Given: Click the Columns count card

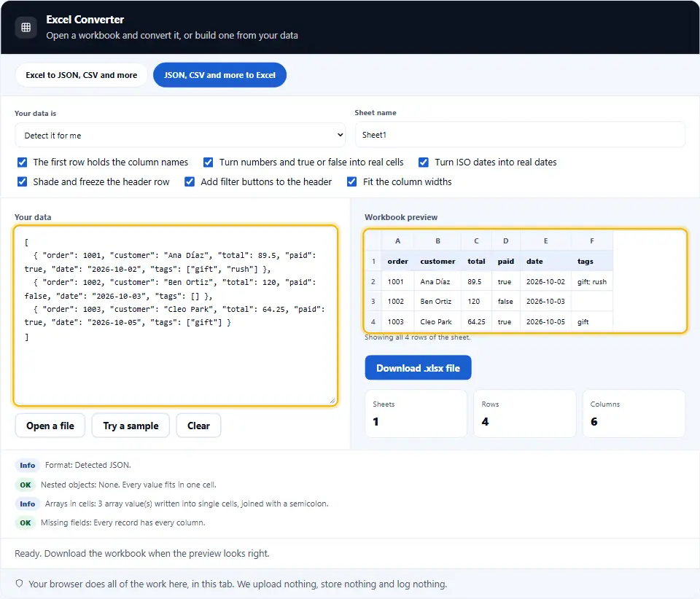Looking at the screenshot, I should click(634, 413).
